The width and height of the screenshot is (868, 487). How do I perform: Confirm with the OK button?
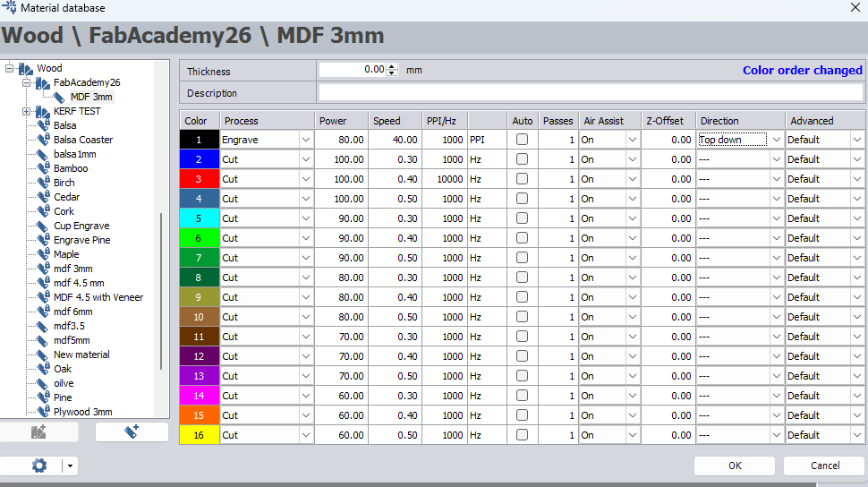(x=735, y=466)
